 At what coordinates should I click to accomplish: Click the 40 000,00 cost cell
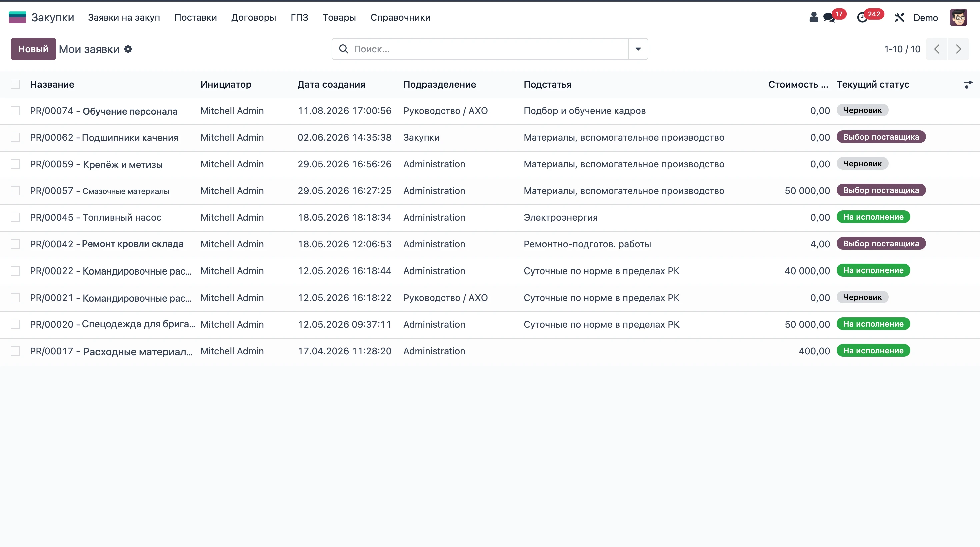coord(807,271)
